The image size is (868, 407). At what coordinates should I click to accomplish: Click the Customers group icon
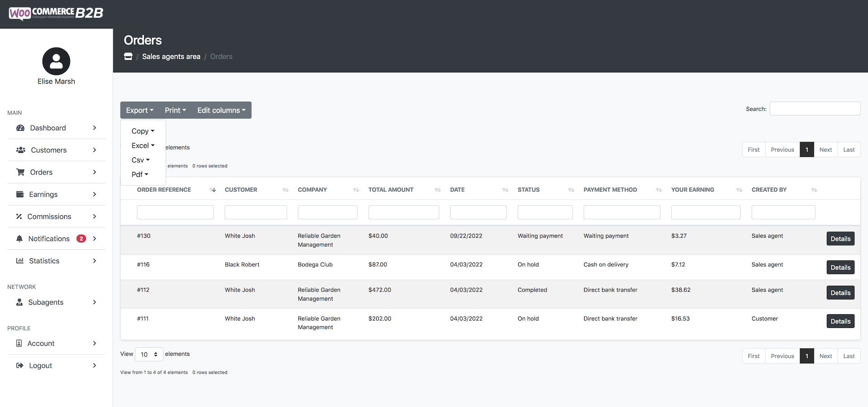[x=21, y=150]
